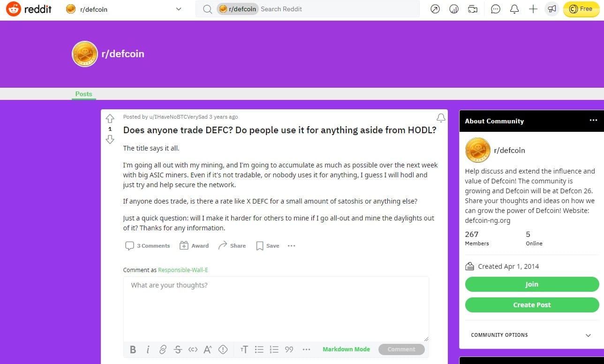This screenshot has height=364, width=604.
Task: Insert a numbered list
Action: 274,349
